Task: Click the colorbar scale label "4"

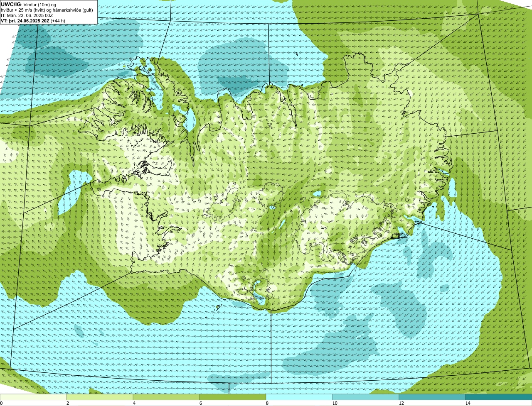Action: point(134,403)
